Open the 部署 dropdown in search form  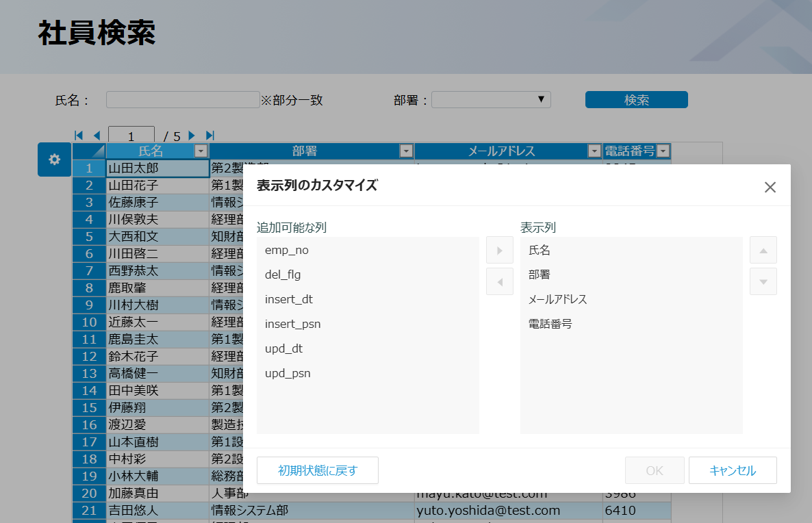(x=491, y=100)
